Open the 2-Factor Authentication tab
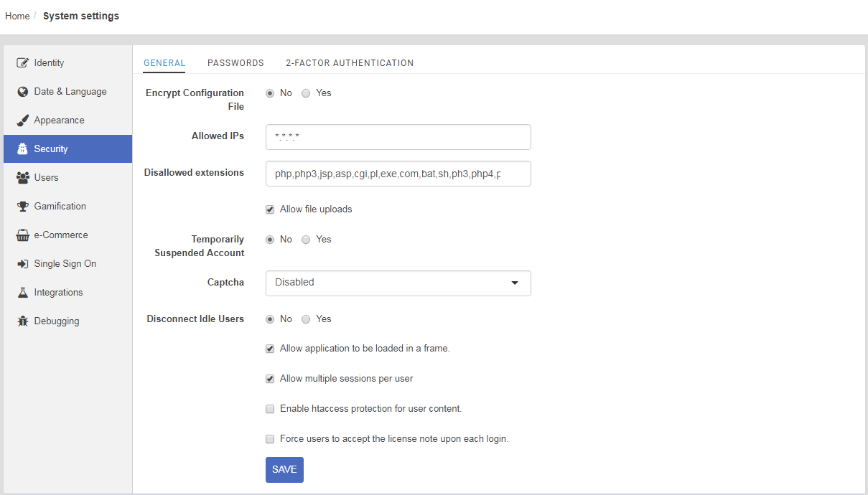The image size is (868, 495). [x=349, y=63]
